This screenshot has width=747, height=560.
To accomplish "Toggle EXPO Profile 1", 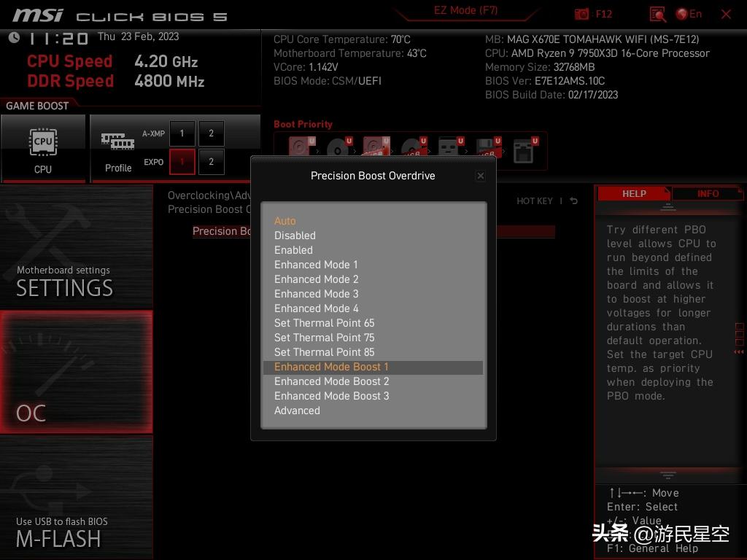I will pos(182,162).
